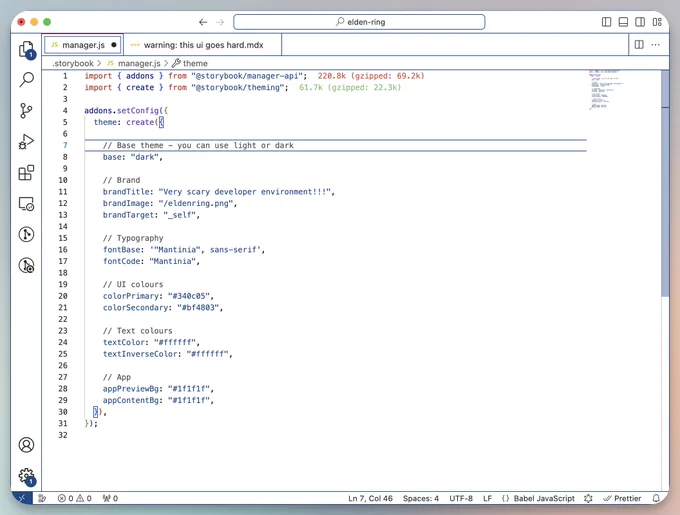This screenshot has height=515, width=680.
Task: Open the Explorer view in activity bar
Action: pos(26,49)
